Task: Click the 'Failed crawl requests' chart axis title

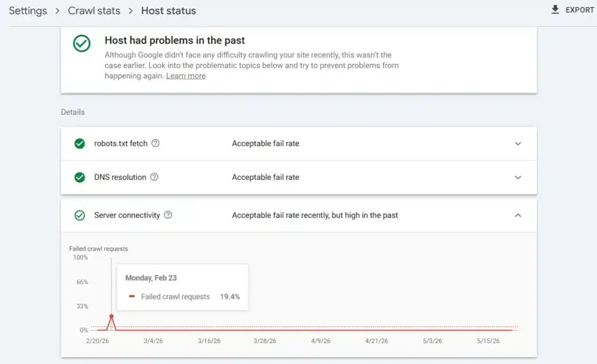Action: tap(99, 249)
